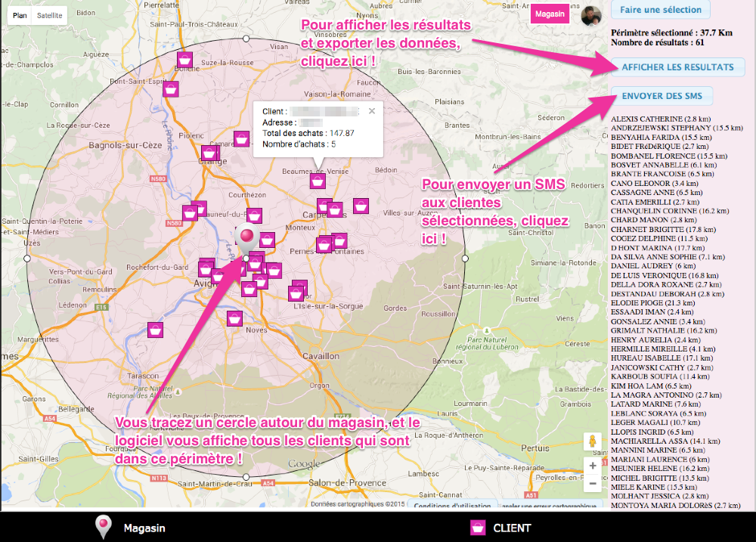This screenshot has height=542, width=756.
Task: Click the circle's top resize handle
Action: point(246,38)
